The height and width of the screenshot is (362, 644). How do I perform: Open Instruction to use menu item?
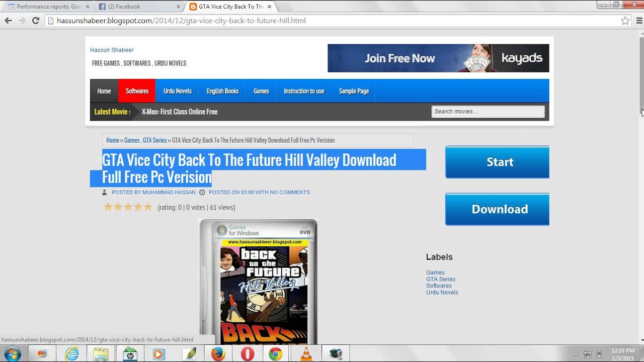pyautogui.click(x=304, y=91)
